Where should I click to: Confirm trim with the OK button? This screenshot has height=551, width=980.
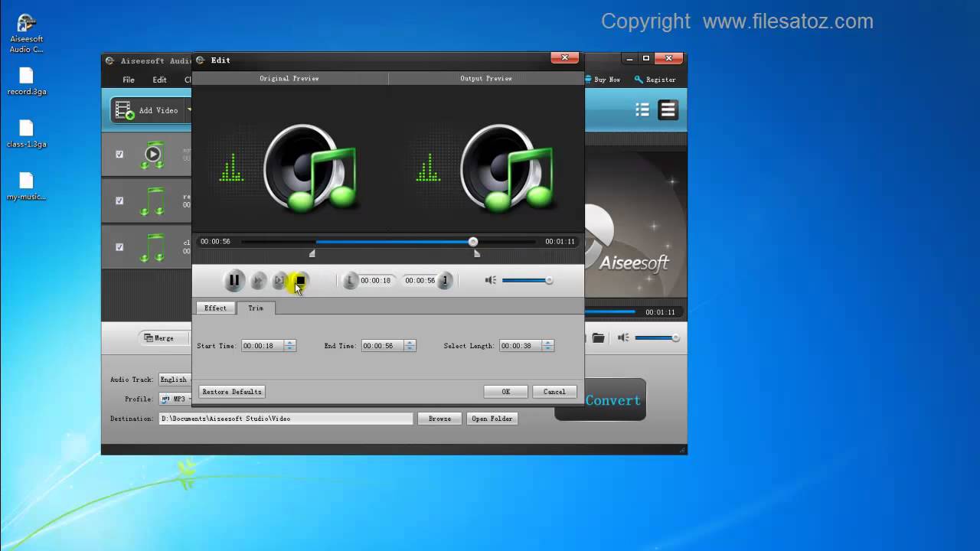coord(505,392)
